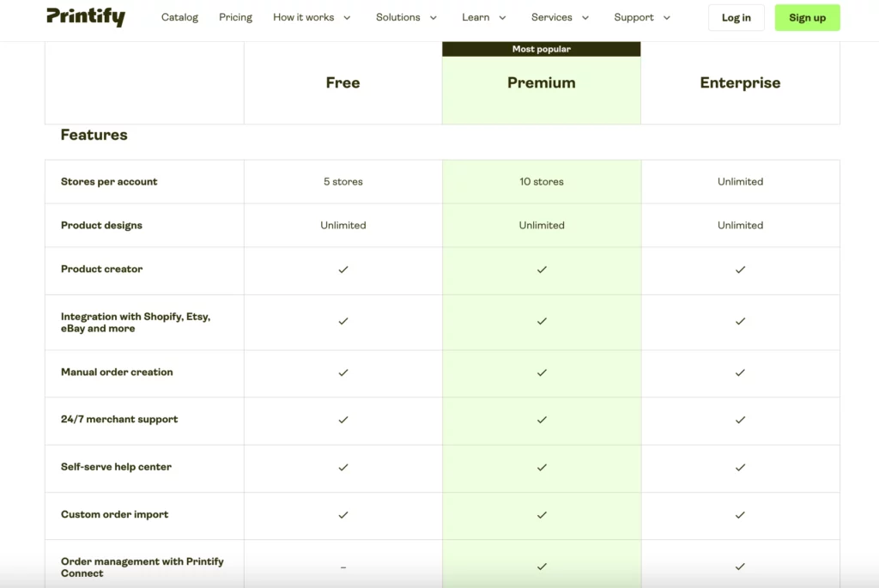Click the green Sign up button
The image size is (879, 588).
807,17
